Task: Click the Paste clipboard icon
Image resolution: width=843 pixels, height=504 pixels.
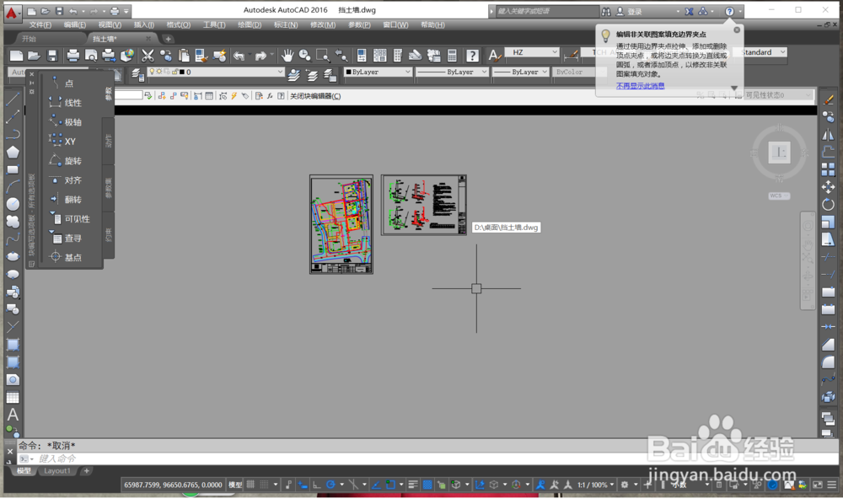Action: pyautogui.click(x=184, y=56)
